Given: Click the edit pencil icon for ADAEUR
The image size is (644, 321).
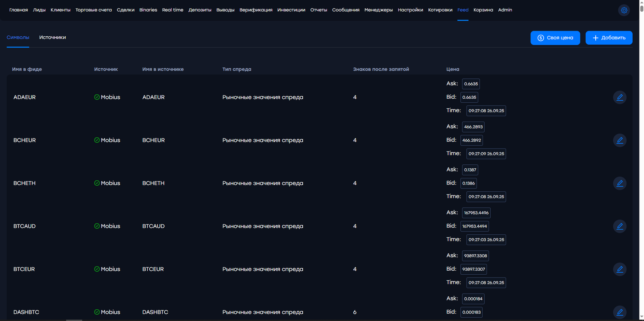Looking at the screenshot, I should [x=619, y=97].
